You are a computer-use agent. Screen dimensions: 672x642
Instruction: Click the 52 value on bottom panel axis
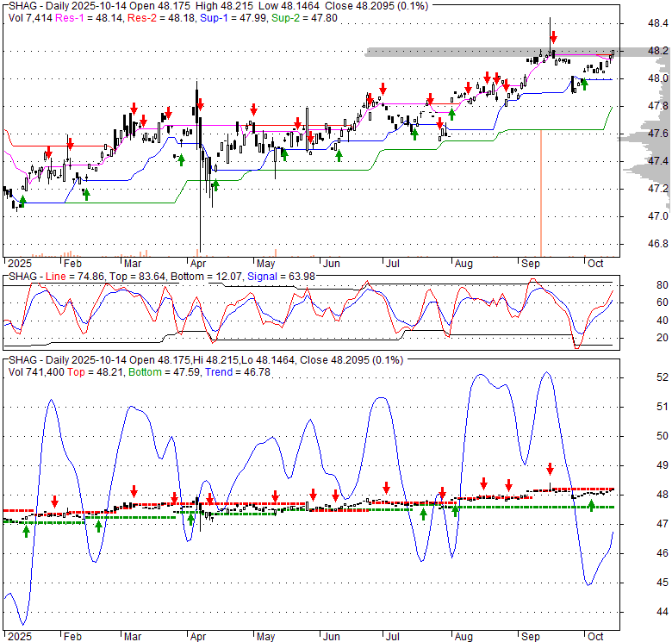coord(638,377)
